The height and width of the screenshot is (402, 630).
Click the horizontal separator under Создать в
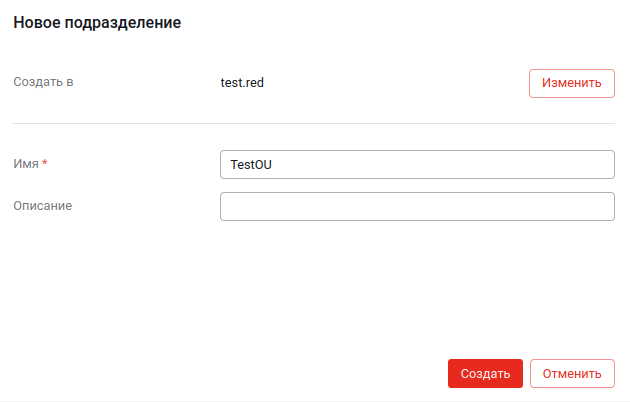pyautogui.click(x=314, y=124)
